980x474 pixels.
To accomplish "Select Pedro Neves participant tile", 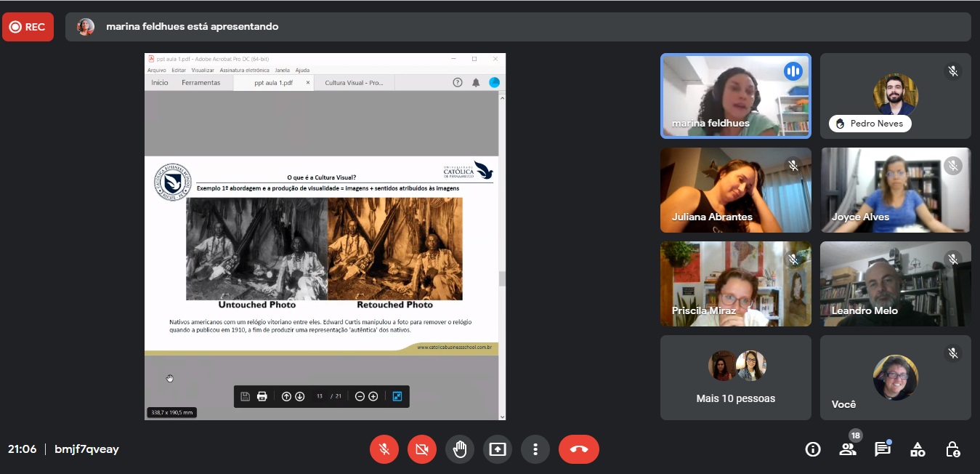I will coord(896,96).
